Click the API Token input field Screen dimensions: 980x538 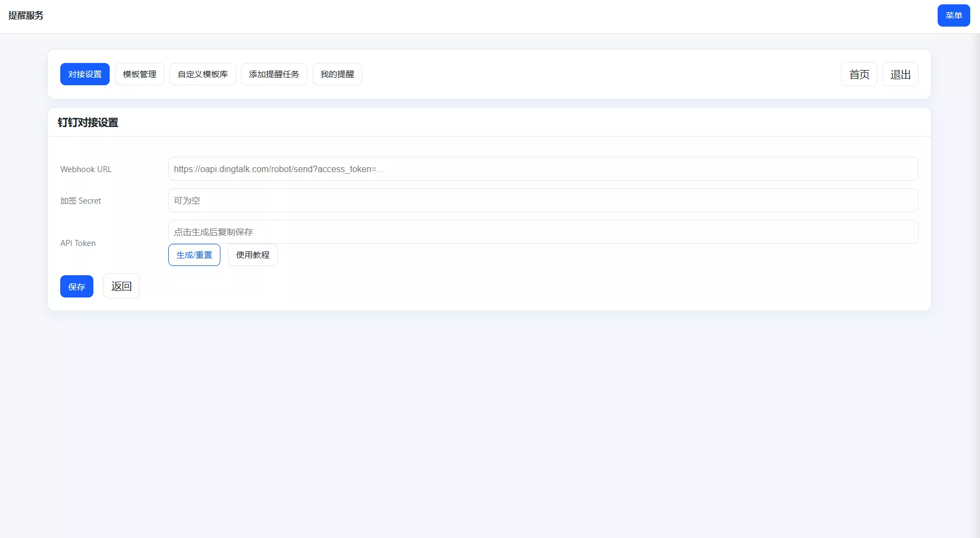543,232
